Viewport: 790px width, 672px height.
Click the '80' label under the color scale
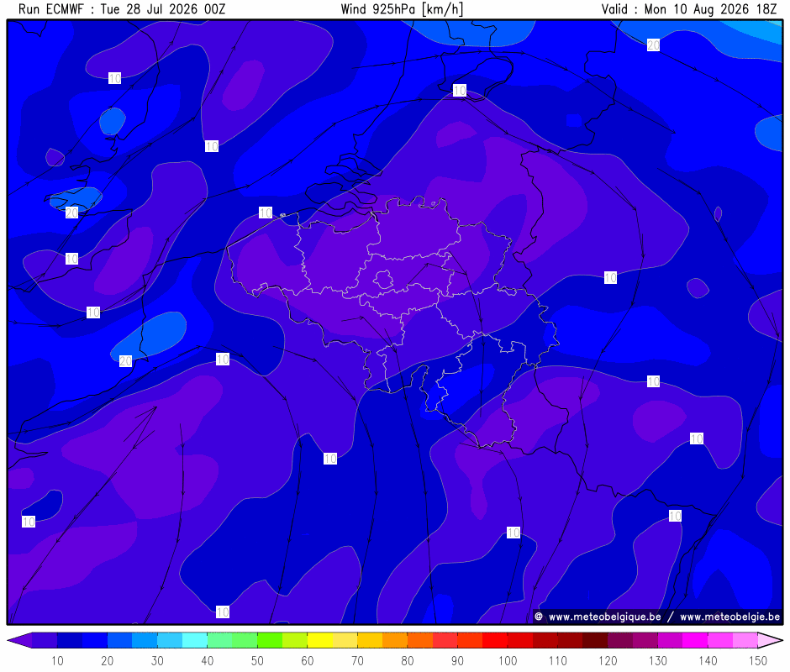tap(408, 660)
